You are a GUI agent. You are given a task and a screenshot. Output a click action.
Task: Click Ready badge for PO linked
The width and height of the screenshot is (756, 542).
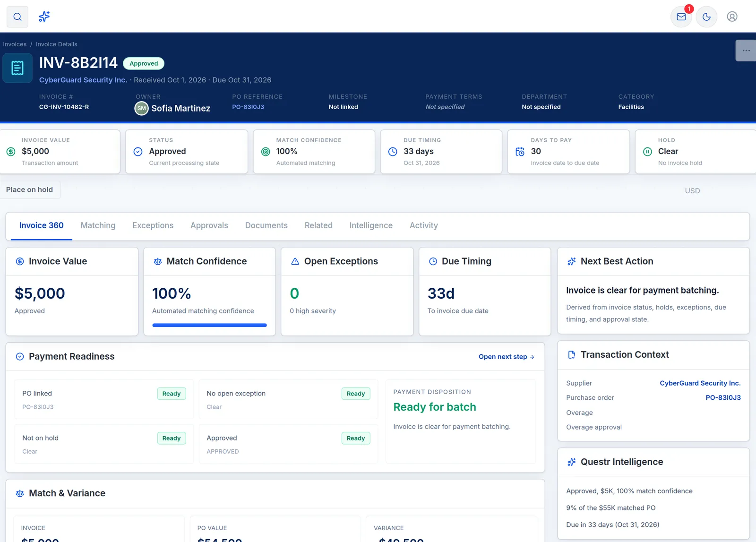(x=172, y=394)
